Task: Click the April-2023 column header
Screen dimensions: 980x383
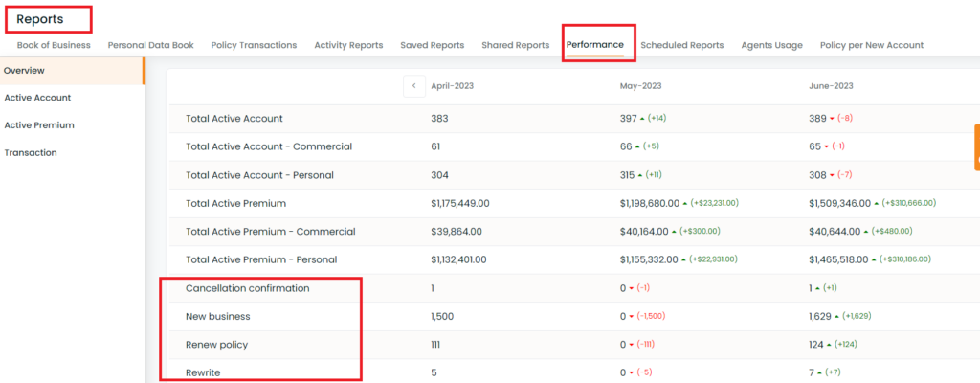Action: (x=453, y=86)
